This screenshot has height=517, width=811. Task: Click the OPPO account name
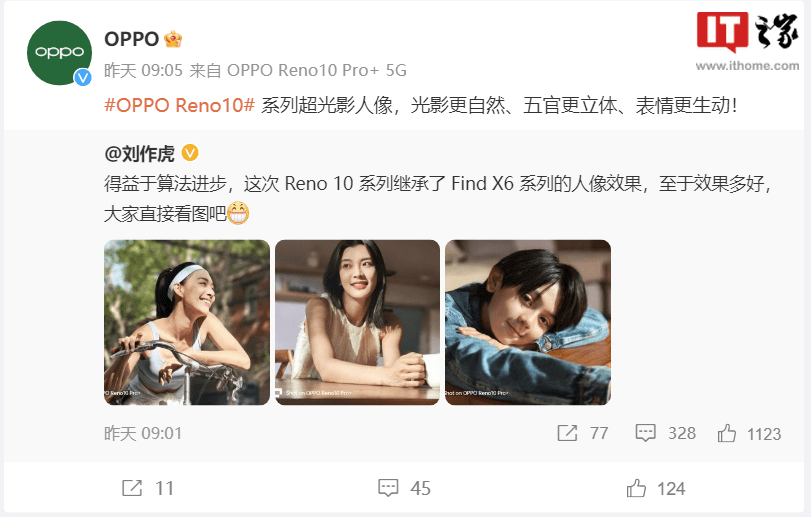click(x=131, y=39)
